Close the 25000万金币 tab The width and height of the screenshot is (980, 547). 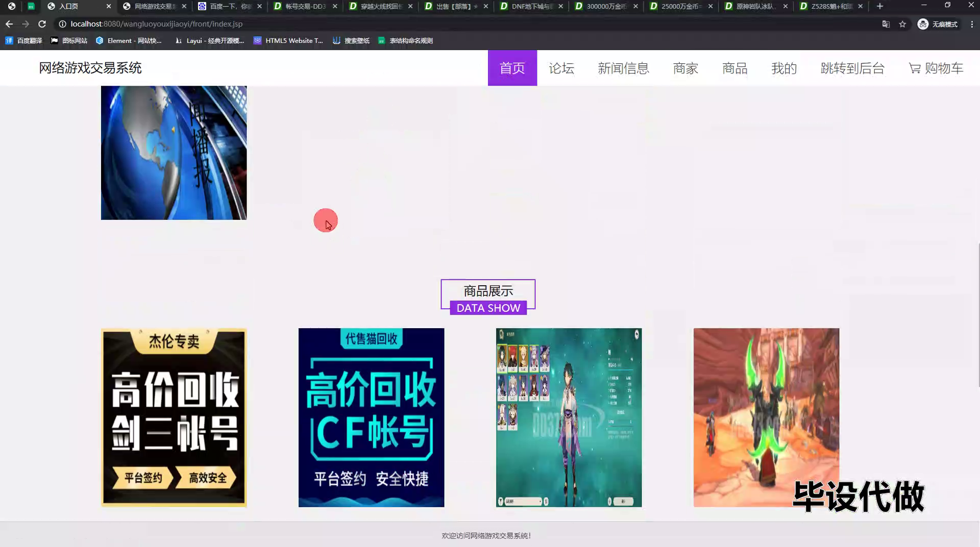click(710, 6)
